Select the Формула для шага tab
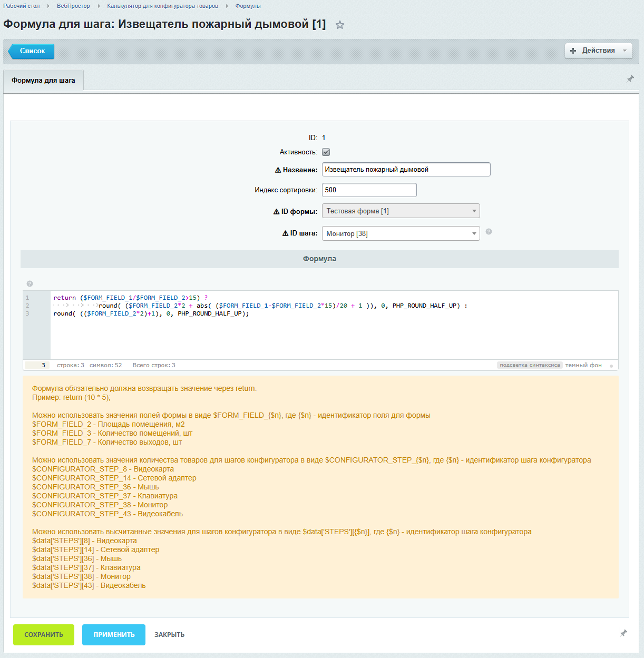Image resolution: width=644 pixels, height=658 pixels. coord(43,81)
